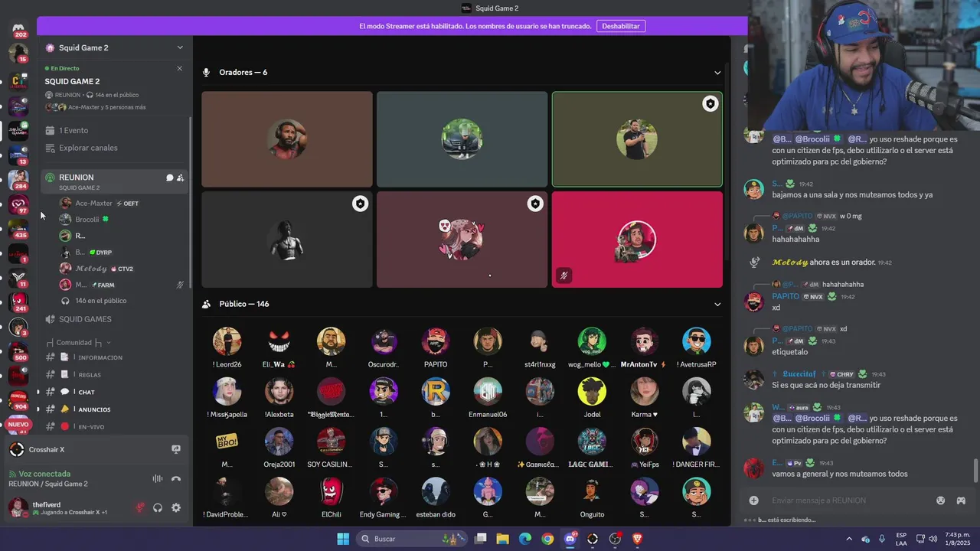Open Brave browser taskbar icon
Screen dimensions: 980x551
point(637,539)
